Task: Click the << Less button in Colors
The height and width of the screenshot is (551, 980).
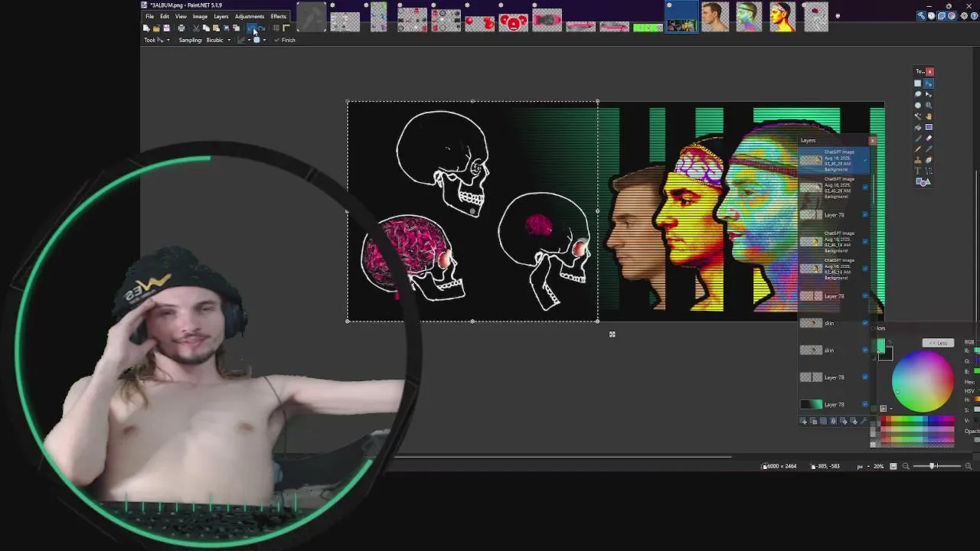Action: coord(938,343)
